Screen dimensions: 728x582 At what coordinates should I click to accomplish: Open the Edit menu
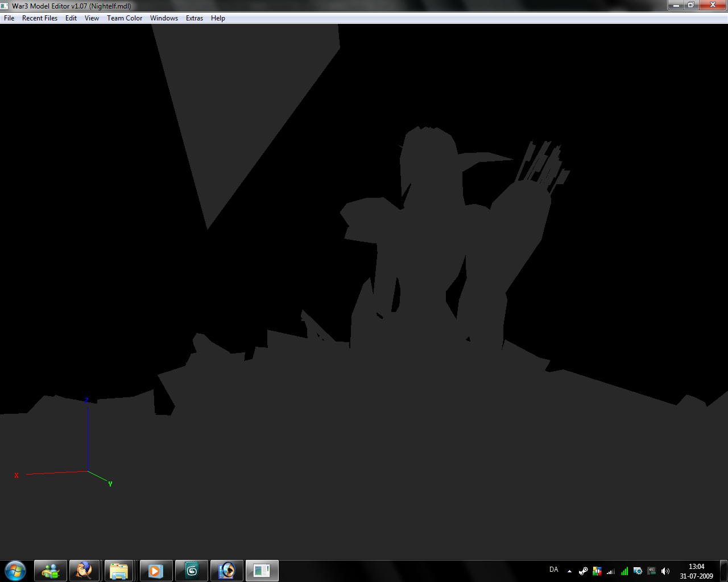coord(71,18)
